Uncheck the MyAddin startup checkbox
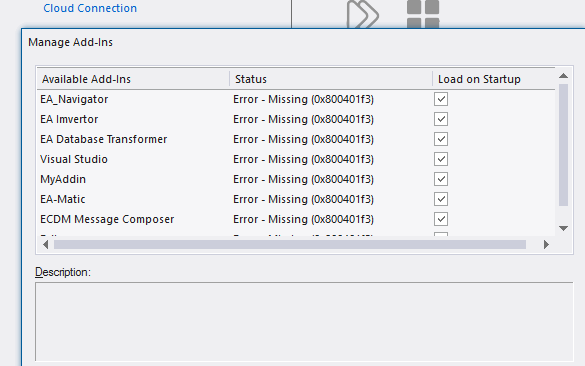Screen dimensions: 585x366 441,179
